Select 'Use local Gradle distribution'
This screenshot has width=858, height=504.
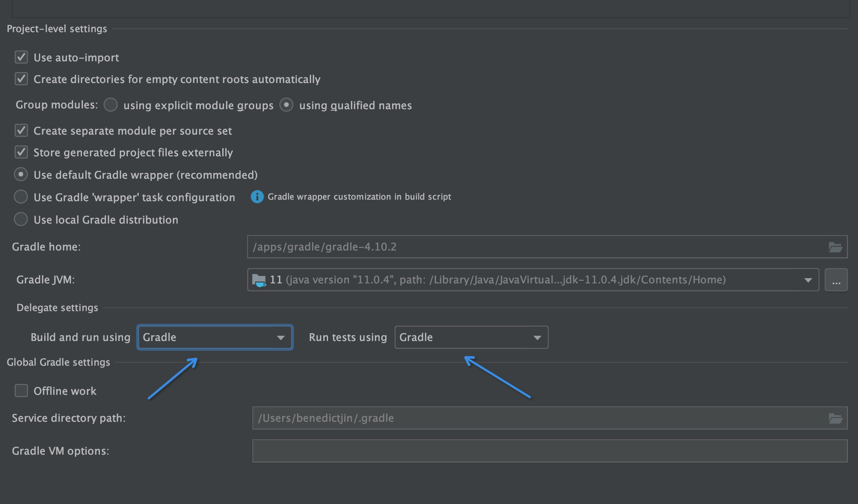21,219
